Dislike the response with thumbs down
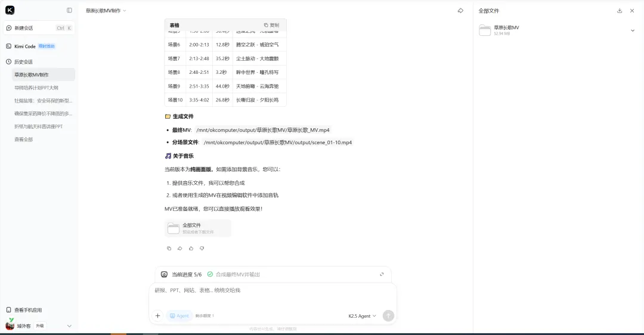 coord(202,249)
